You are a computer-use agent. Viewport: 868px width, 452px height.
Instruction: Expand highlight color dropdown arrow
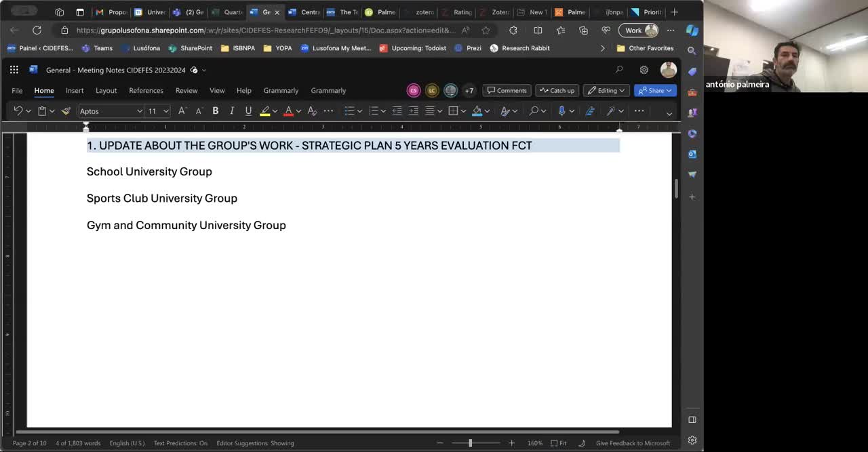pos(275,111)
